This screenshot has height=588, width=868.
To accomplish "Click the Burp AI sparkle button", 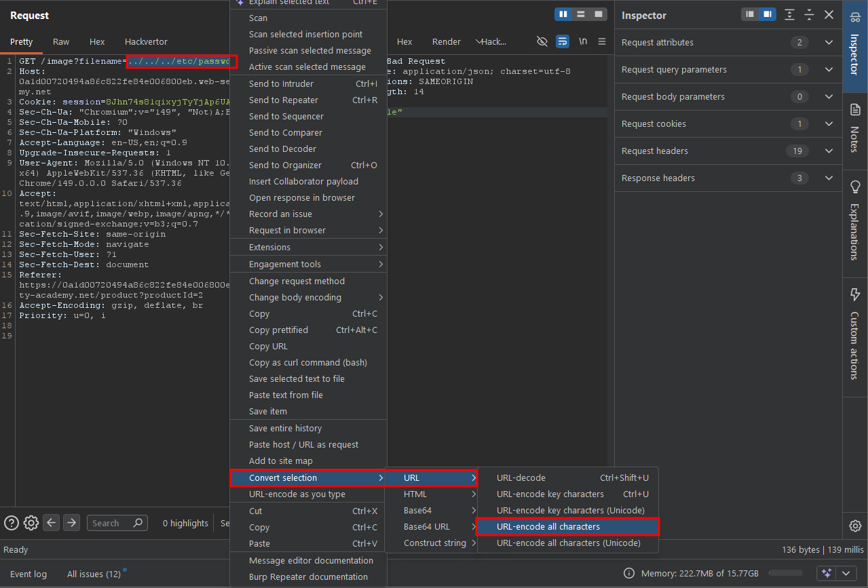I will click(827, 573).
